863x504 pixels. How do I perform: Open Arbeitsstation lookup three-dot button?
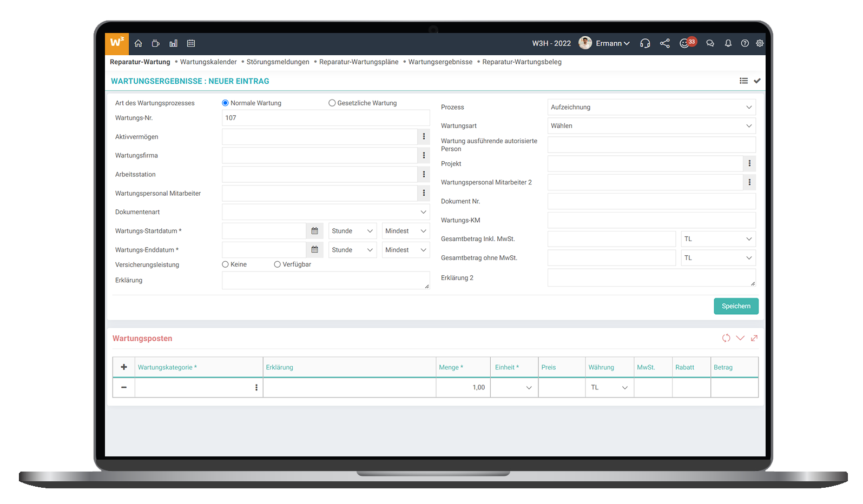click(424, 174)
